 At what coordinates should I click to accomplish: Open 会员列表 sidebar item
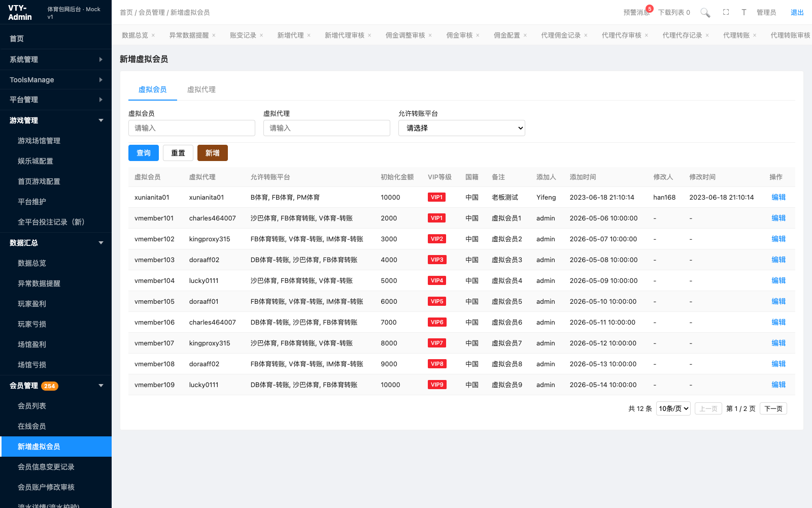[56, 406]
